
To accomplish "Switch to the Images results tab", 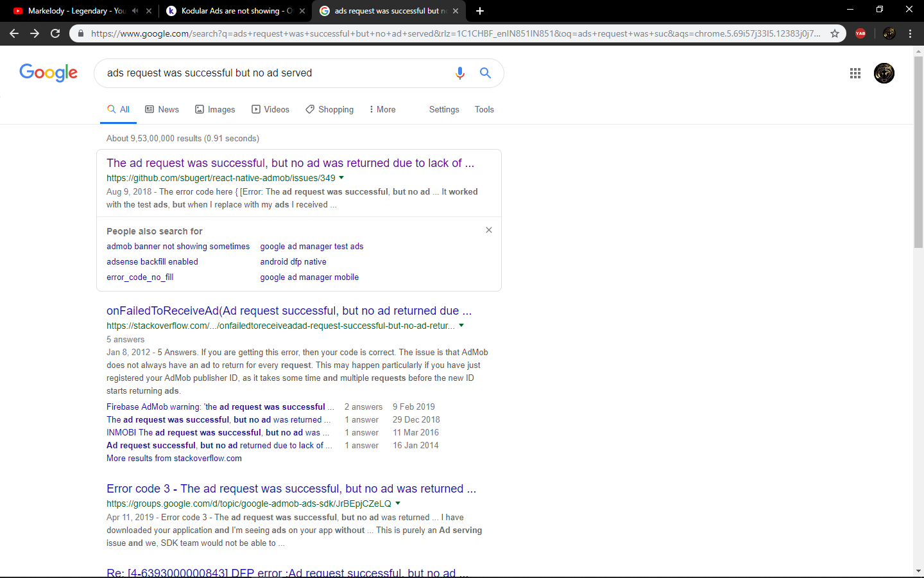I will coord(216,110).
